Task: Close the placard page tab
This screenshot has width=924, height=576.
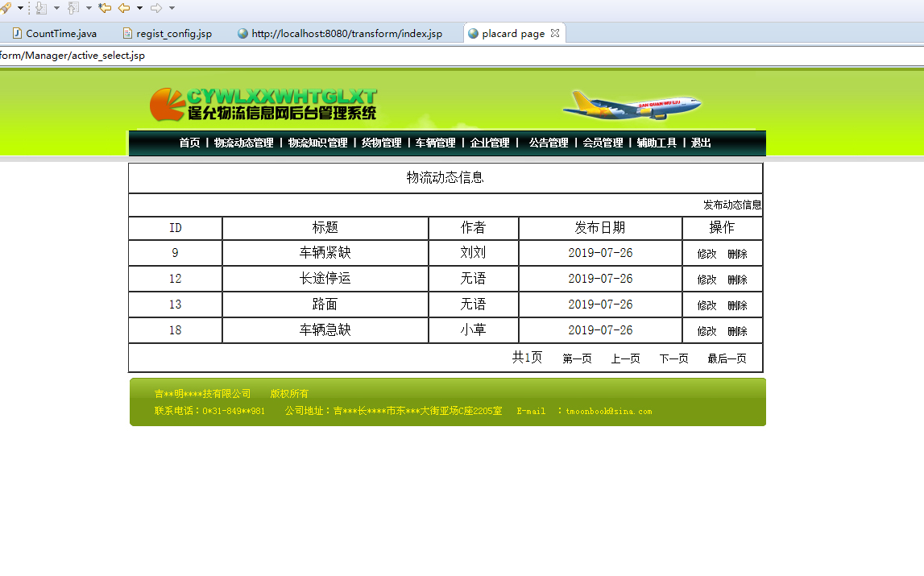Action: [553, 33]
